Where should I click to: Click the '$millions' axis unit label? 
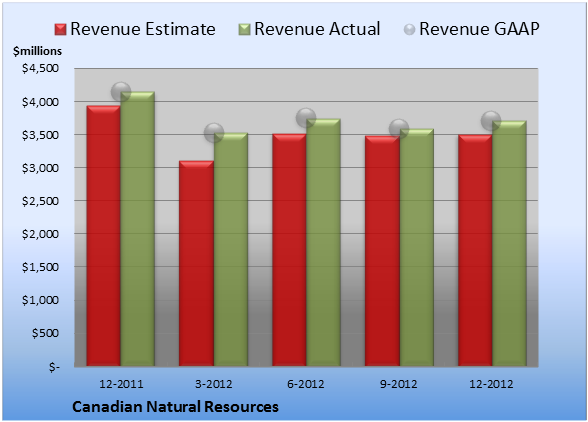37,51
